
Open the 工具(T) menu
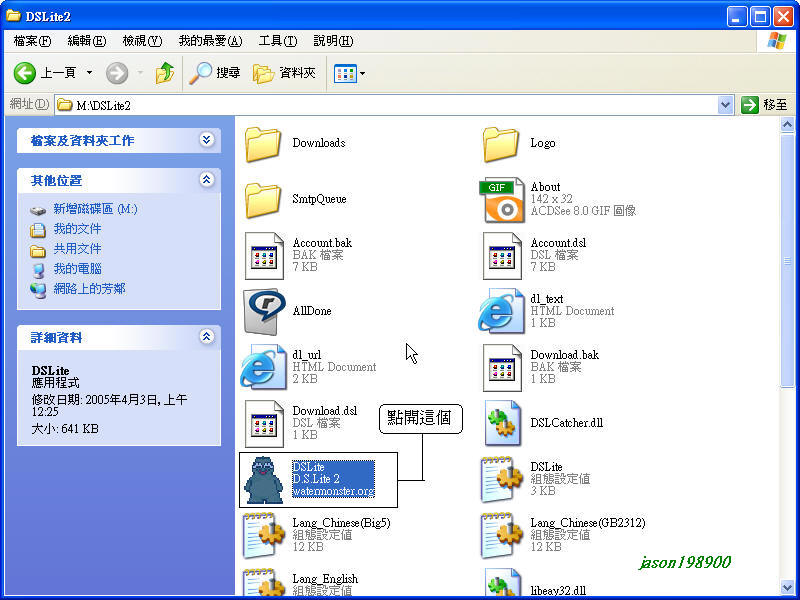278,41
